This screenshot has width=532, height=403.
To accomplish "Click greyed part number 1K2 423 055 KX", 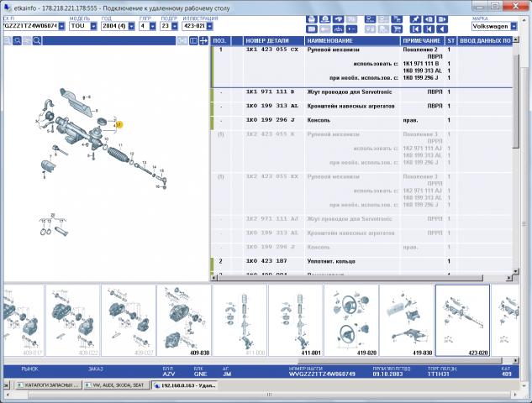I will pyautogui.click(x=272, y=176).
